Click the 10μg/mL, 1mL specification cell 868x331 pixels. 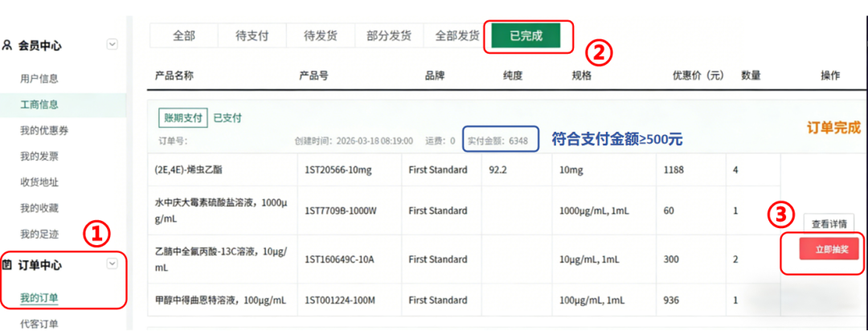pos(589,259)
